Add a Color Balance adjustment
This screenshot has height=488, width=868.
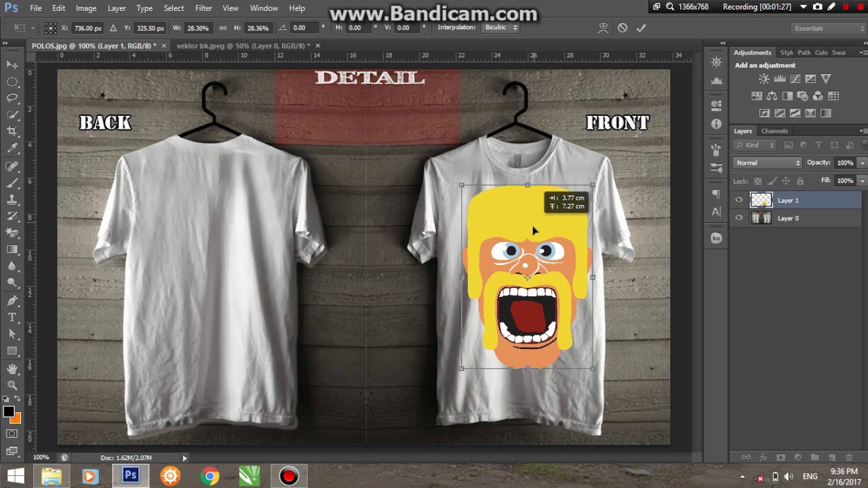(x=772, y=96)
